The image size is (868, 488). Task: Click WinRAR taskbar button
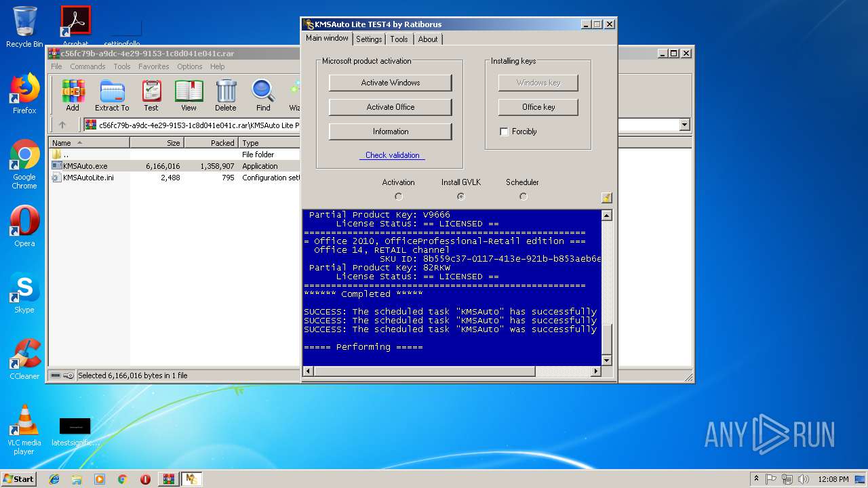168,479
